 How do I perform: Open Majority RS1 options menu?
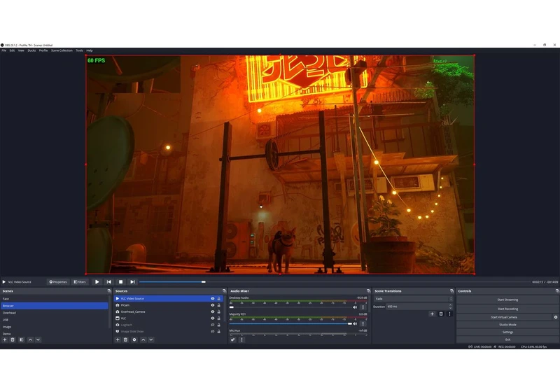coord(363,324)
